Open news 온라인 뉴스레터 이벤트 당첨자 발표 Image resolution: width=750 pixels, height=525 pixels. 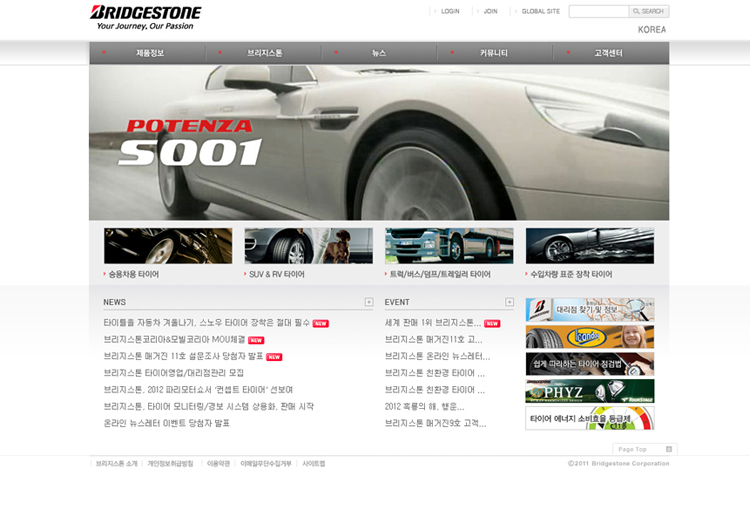pos(166,423)
